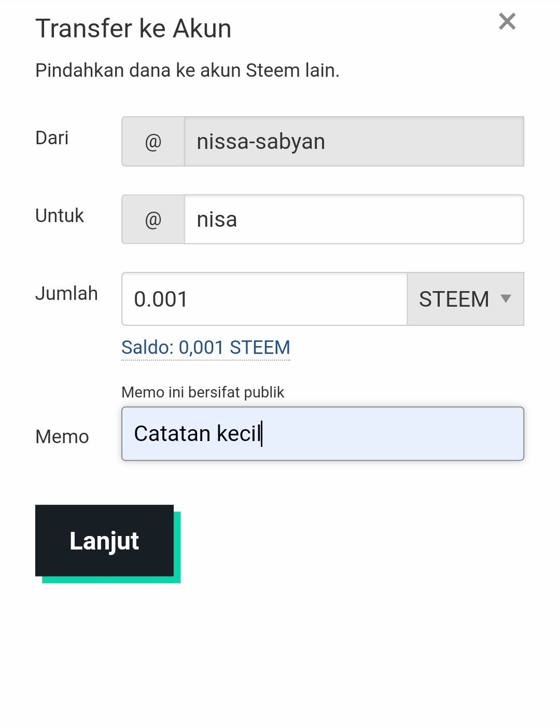Click the Memo ini bersifat publik note
560x728 pixels.
pyautogui.click(x=203, y=392)
